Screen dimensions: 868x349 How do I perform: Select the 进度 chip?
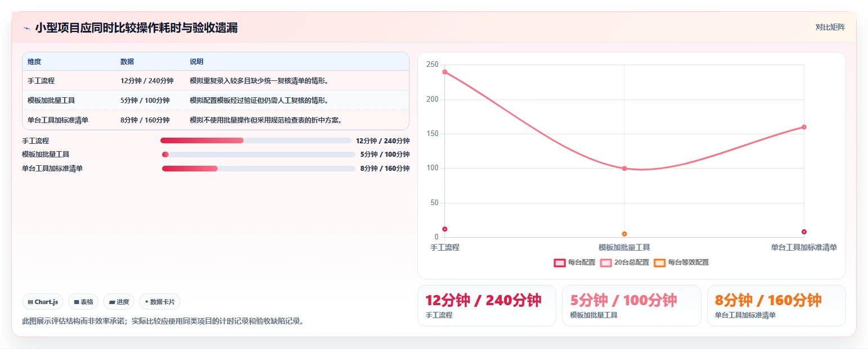coord(119,302)
